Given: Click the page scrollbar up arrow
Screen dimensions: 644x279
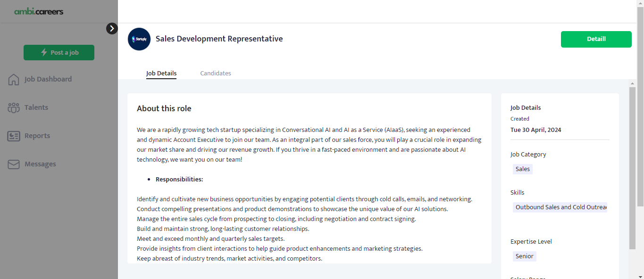Looking at the screenshot, I should (633, 84).
